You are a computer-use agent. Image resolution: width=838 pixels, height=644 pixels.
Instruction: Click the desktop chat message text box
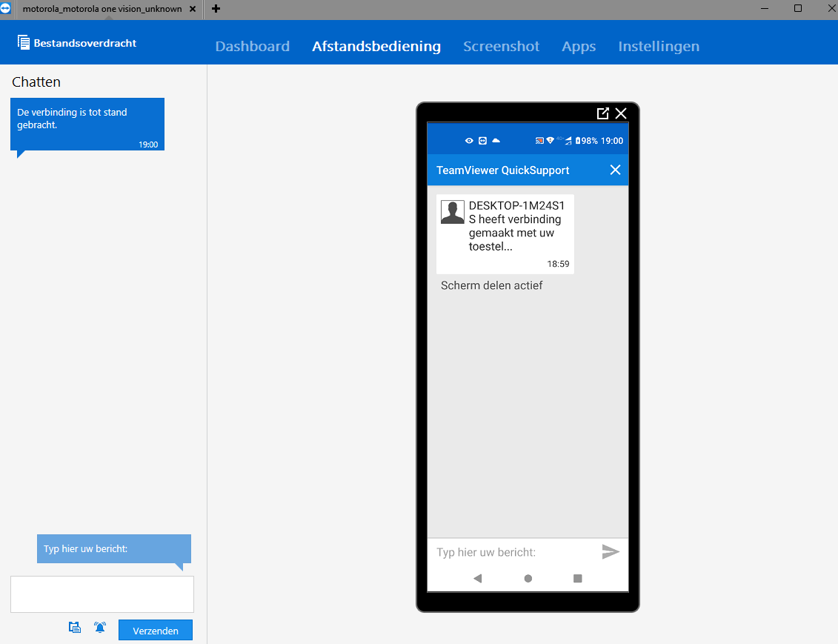click(102, 594)
